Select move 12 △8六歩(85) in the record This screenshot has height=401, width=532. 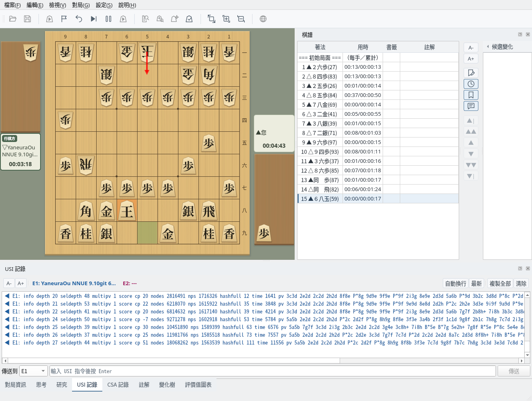pos(378,170)
